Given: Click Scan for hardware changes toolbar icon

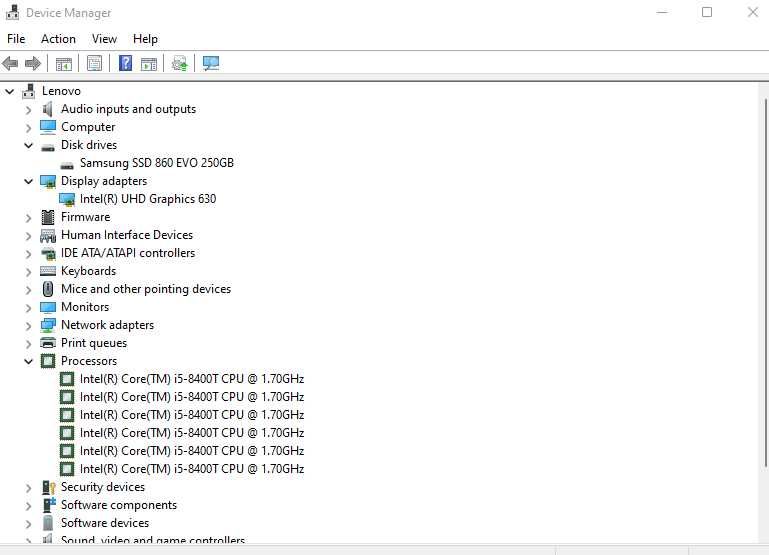Looking at the screenshot, I should [179, 64].
